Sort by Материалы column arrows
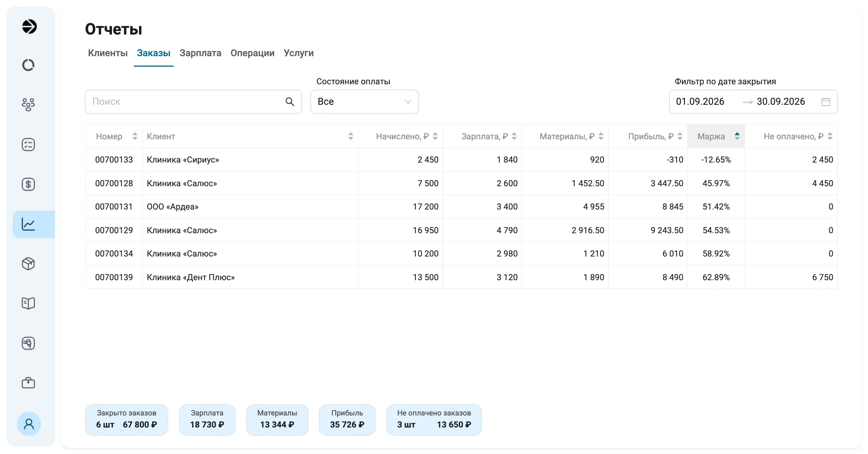Image resolution: width=868 pixels, height=454 pixels. (x=601, y=136)
